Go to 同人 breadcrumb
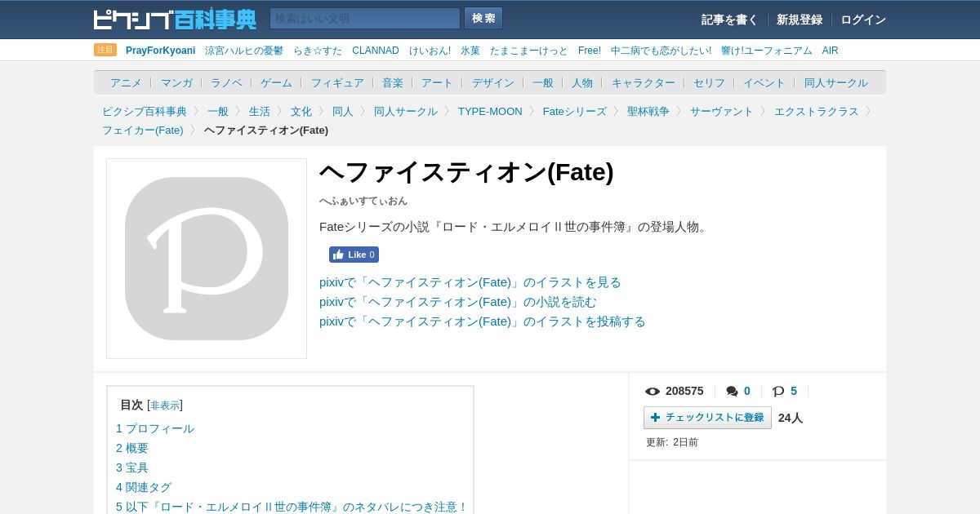The width and height of the screenshot is (980, 514). [x=343, y=111]
